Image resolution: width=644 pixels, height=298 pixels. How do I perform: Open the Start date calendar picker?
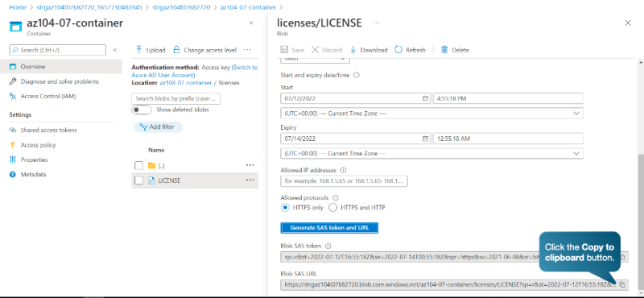(x=426, y=98)
